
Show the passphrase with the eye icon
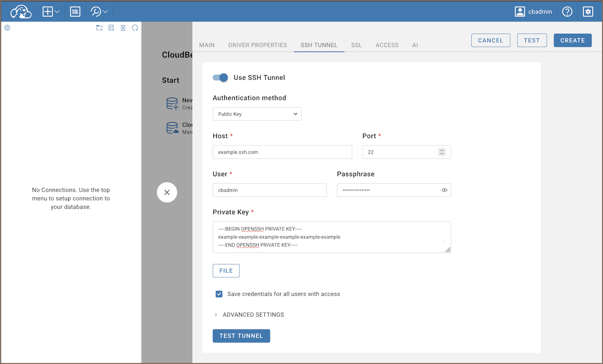tap(444, 190)
